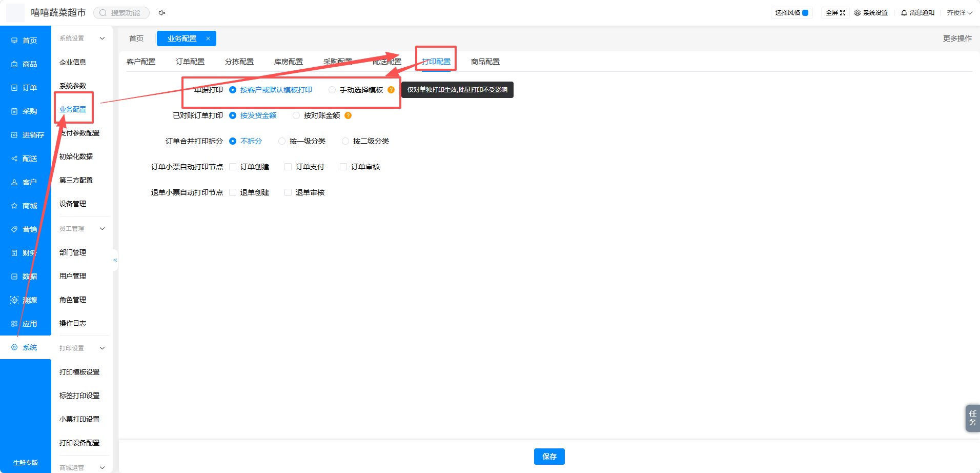This screenshot has height=473, width=980.
Task: Open the 溯源 traceability sidebar icon
Action: pyautogui.click(x=14, y=300)
